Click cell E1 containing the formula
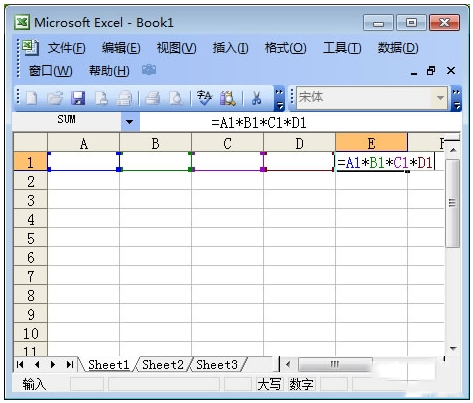This screenshot has width=473, height=403. point(385,162)
